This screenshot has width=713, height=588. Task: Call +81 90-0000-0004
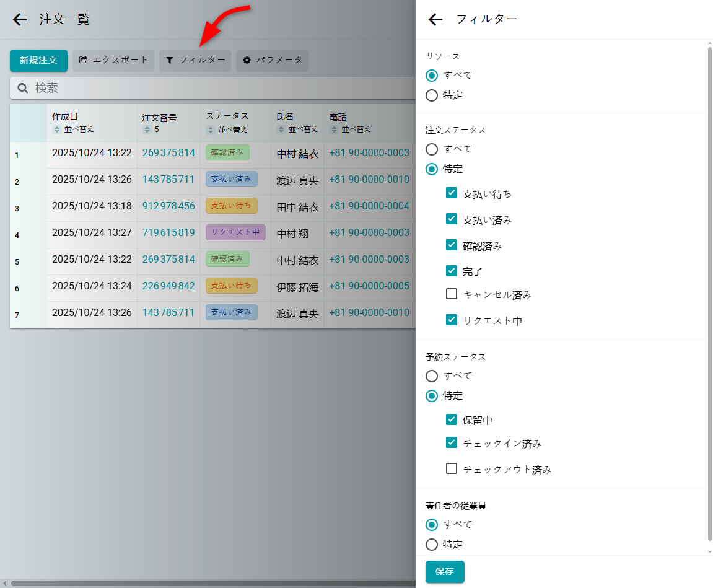(369, 206)
